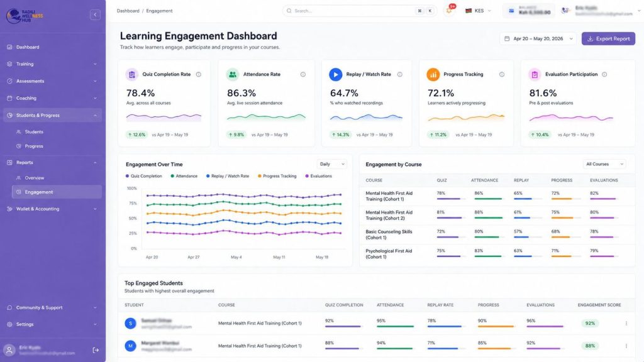Go to the Dashboard breadcrumb link
This screenshot has height=362, width=644.
tap(128, 11)
